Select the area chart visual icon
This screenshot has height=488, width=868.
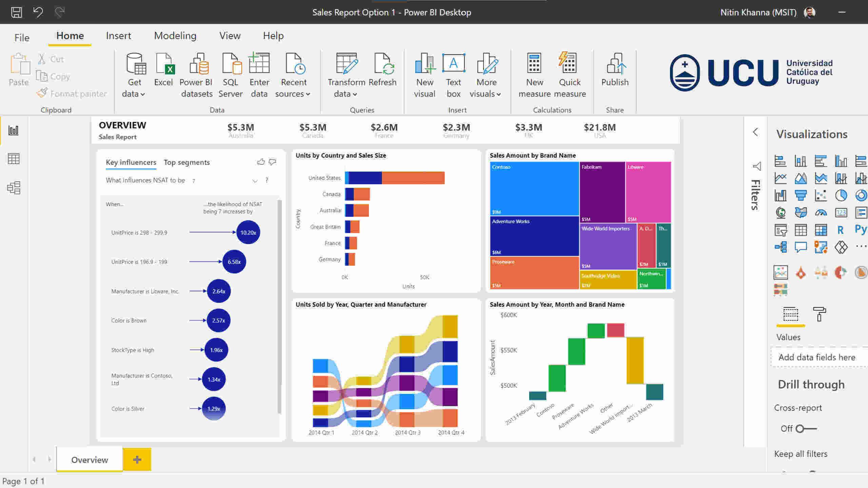(x=801, y=178)
